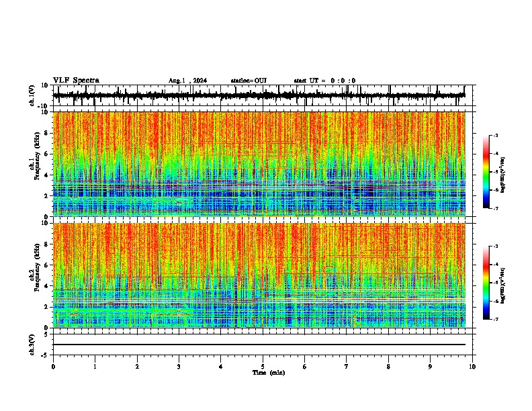Click time axis tick label "4"

(x=221, y=367)
